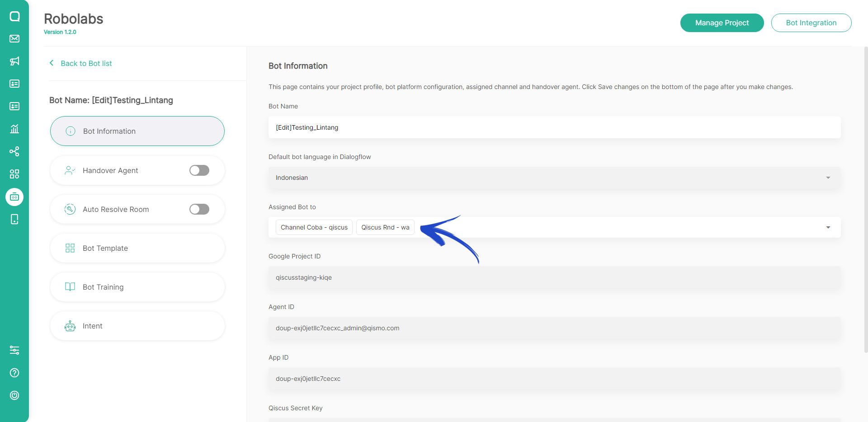Click the integration share-nodes sidebar icon

pyautogui.click(x=14, y=151)
